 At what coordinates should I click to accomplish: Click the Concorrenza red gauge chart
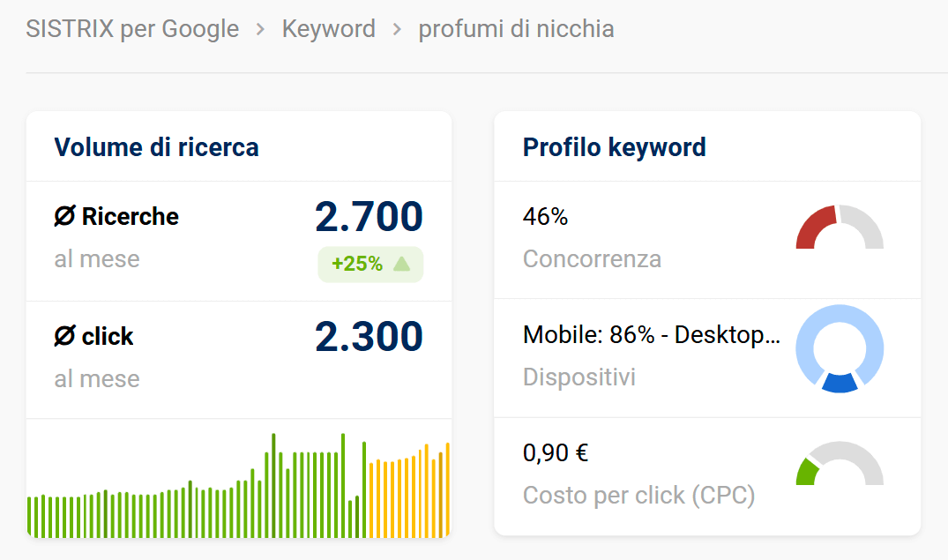(839, 228)
